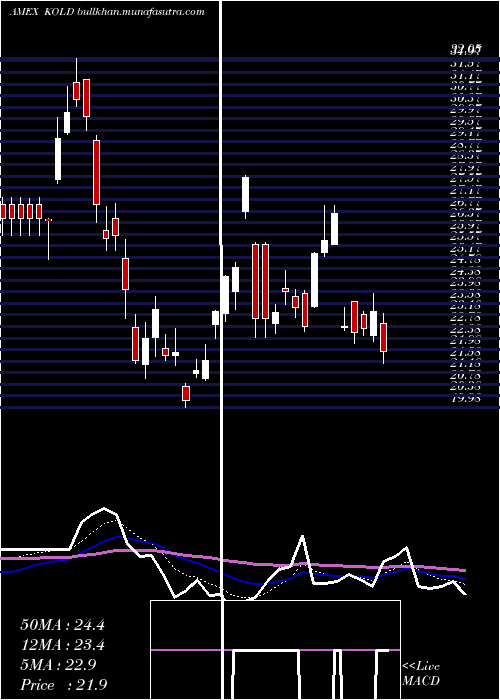Screen dimensions: 500x700
Task: Select the 12MA : 23.4 label
Action: coord(62,645)
